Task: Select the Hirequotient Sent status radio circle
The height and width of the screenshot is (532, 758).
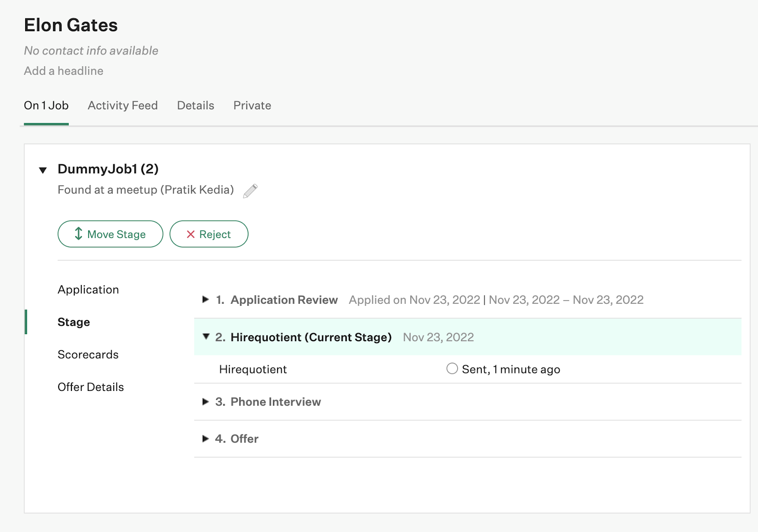Action: 452,368
